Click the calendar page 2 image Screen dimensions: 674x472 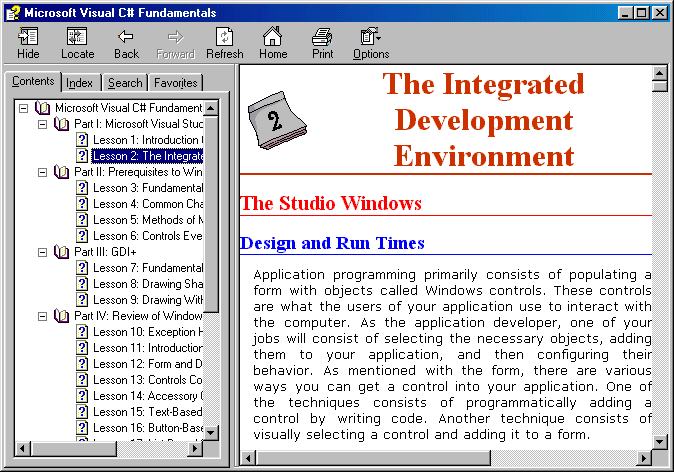[x=277, y=120]
